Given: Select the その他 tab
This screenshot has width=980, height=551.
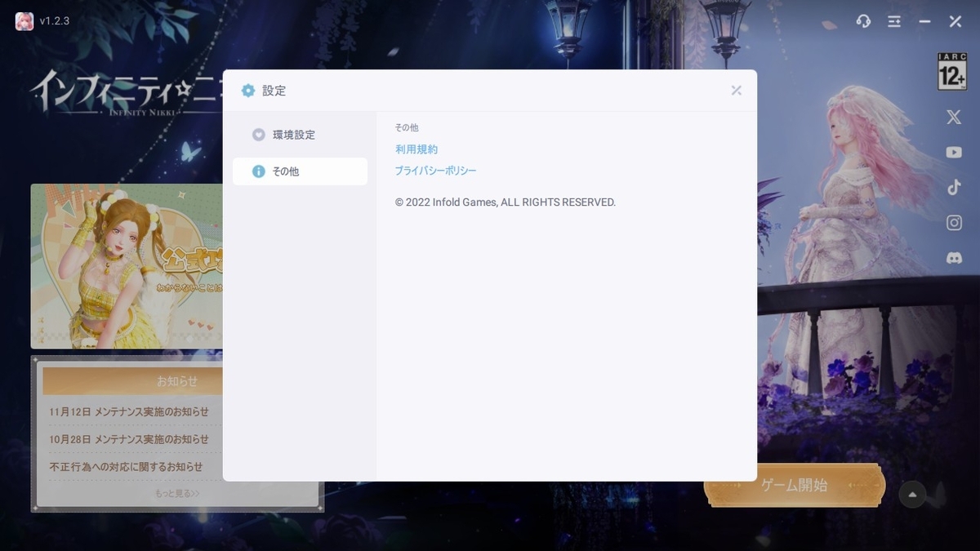Looking at the screenshot, I should pyautogui.click(x=300, y=171).
